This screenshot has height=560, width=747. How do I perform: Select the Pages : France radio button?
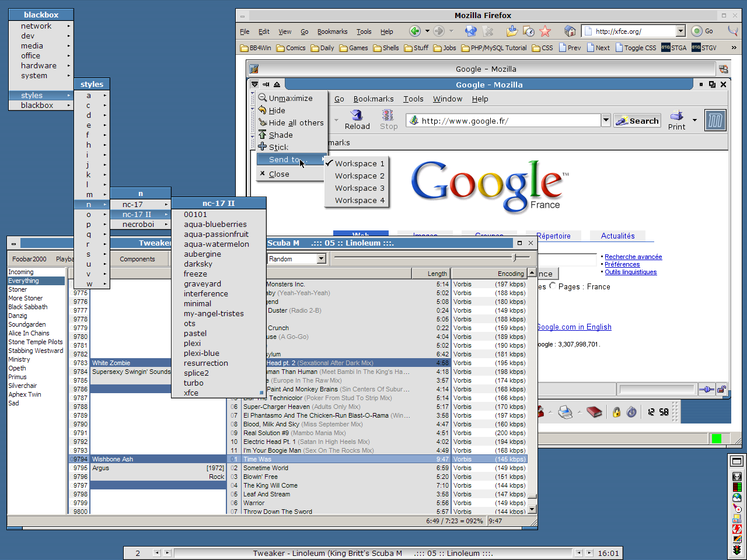click(x=553, y=286)
